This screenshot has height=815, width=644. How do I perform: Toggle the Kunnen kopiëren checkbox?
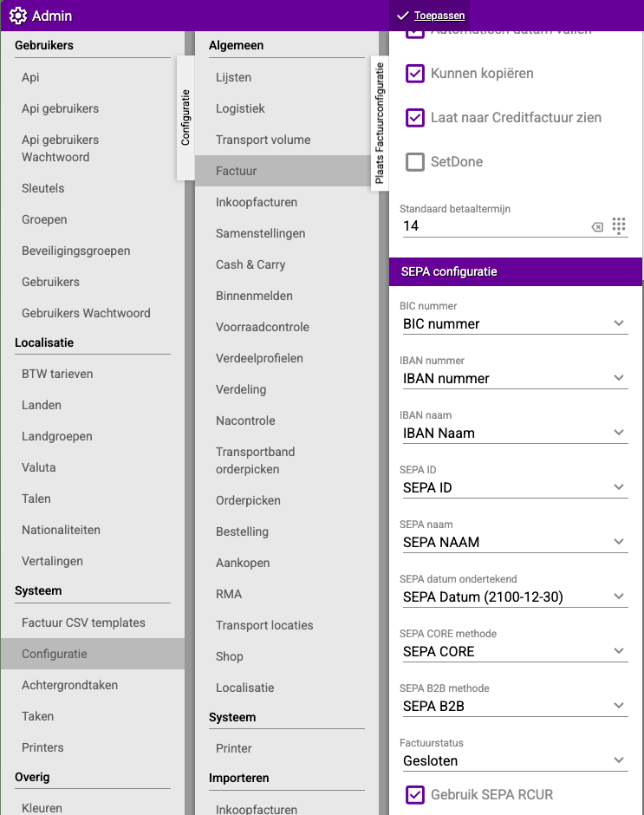415,74
